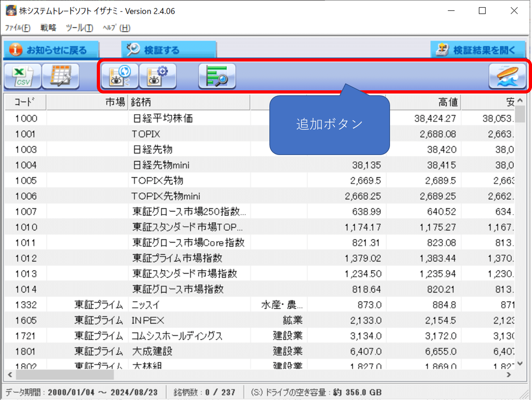
Task: Select the 東証グロース市場250指数 row
Action: [x=259, y=212]
